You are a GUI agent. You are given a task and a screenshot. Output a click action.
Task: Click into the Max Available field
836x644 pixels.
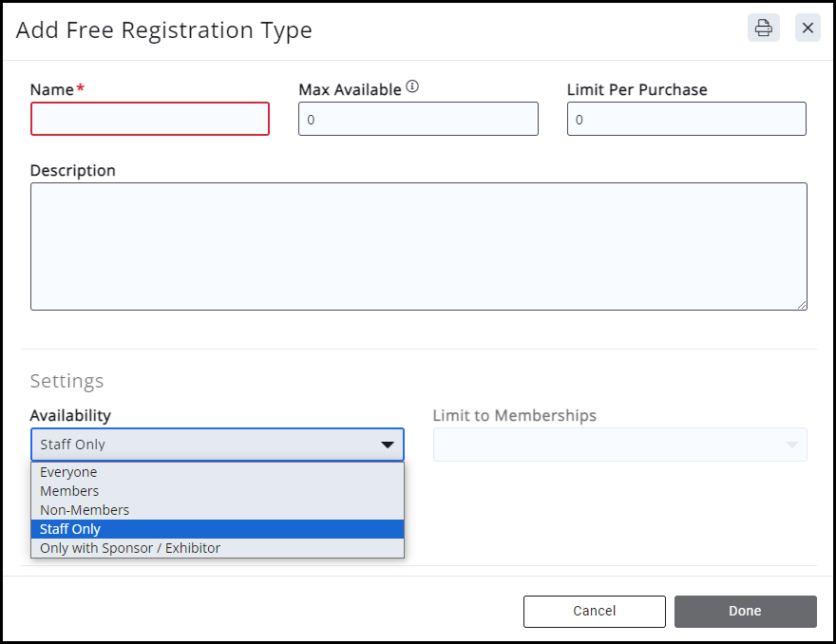(x=418, y=120)
